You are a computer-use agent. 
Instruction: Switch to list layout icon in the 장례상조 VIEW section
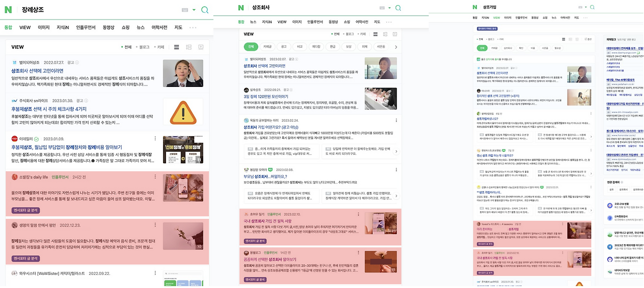[x=177, y=47]
